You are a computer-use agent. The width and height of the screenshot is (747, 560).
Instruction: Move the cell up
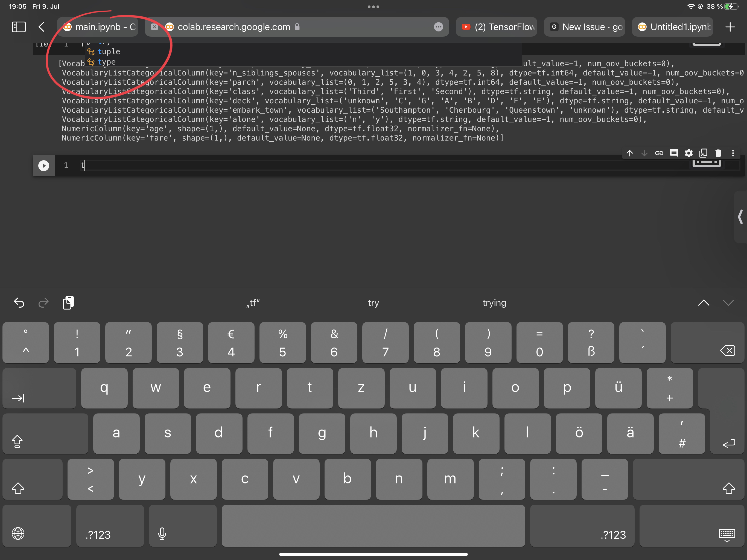click(629, 153)
